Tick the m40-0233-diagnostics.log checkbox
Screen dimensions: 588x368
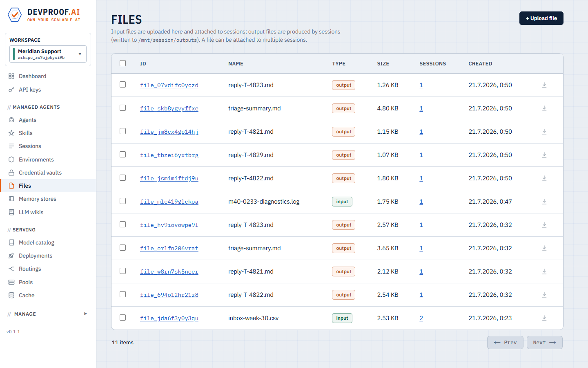(122, 201)
